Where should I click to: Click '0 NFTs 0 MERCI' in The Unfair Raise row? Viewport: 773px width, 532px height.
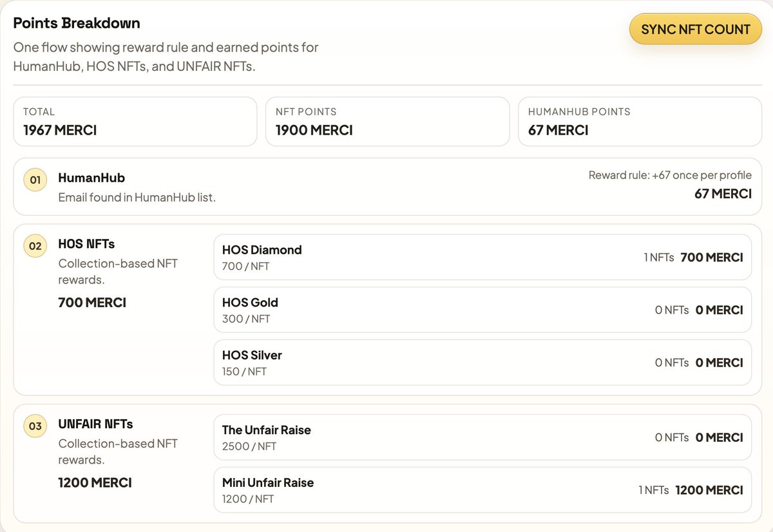[699, 437]
